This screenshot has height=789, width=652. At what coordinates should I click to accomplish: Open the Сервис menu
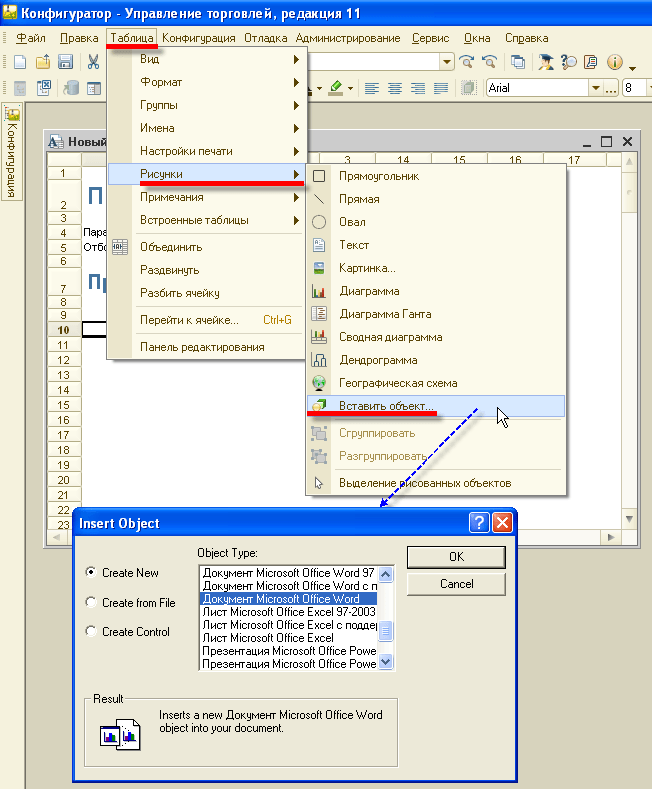[x=431, y=38]
